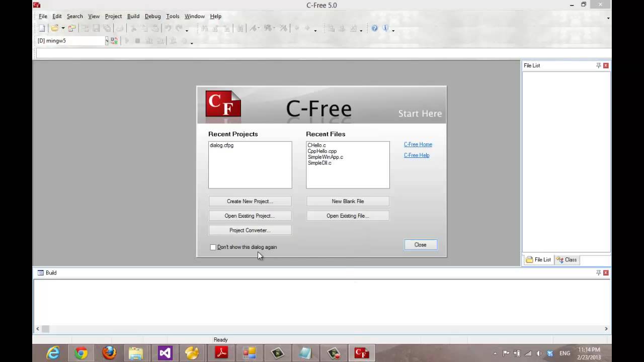Click the Build panel scroll left arrow

click(37, 329)
